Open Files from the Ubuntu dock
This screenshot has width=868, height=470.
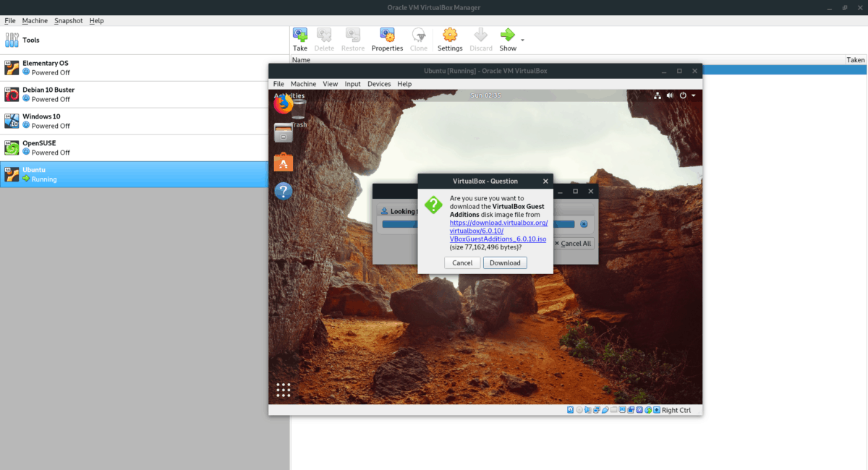coord(283,133)
